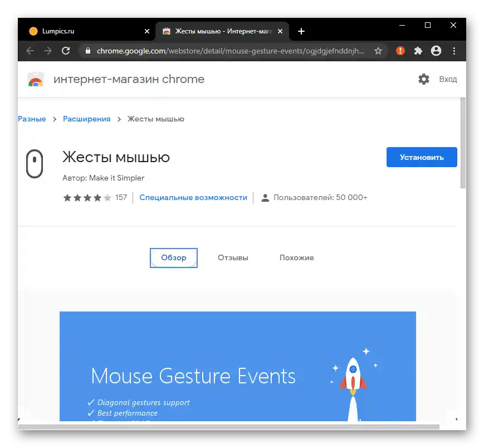Click the Вход sign-in link
The width and height of the screenshot is (484, 448).
(x=448, y=79)
